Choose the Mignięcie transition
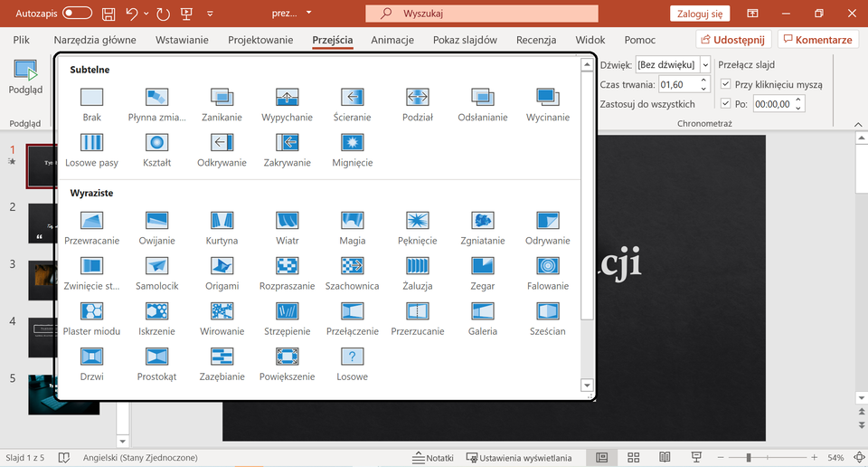 [352, 143]
